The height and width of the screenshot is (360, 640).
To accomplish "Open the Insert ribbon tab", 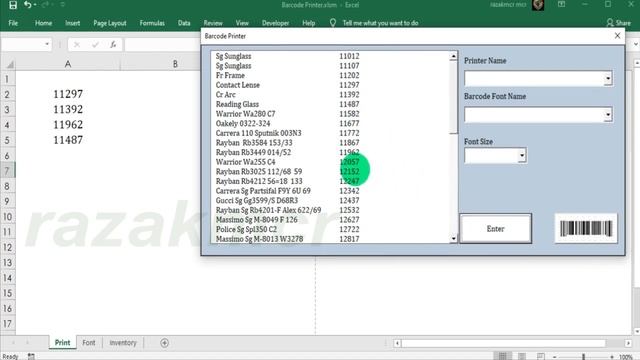I will 73,23.
